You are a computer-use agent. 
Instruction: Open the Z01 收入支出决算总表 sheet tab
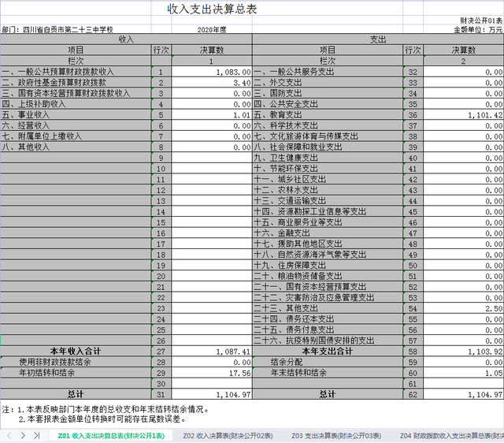[x=111, y=435]
